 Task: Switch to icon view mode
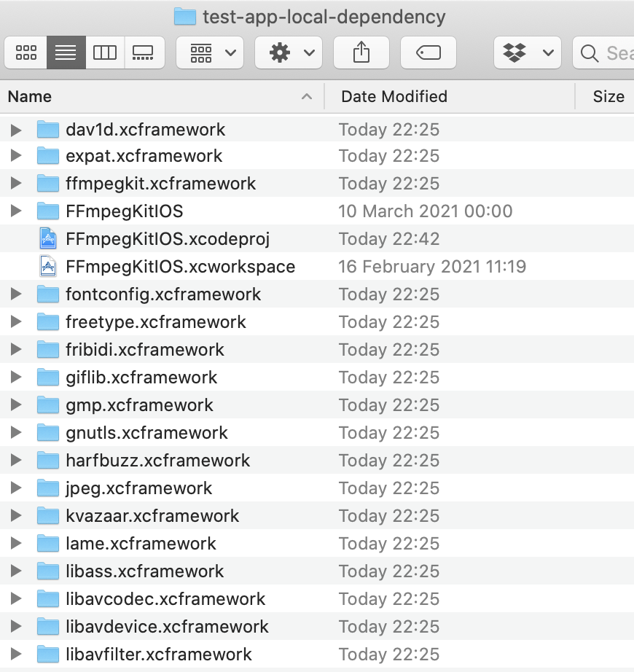click(26, 52)
